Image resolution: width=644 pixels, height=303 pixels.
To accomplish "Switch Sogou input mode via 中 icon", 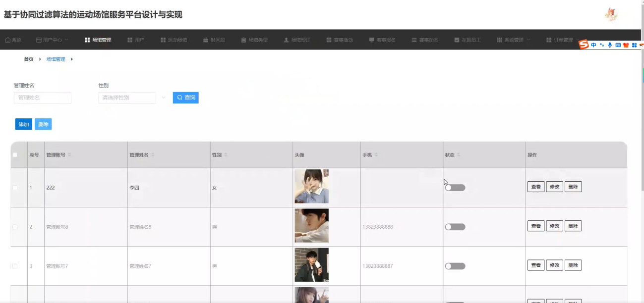I will [x=593, y=45].
